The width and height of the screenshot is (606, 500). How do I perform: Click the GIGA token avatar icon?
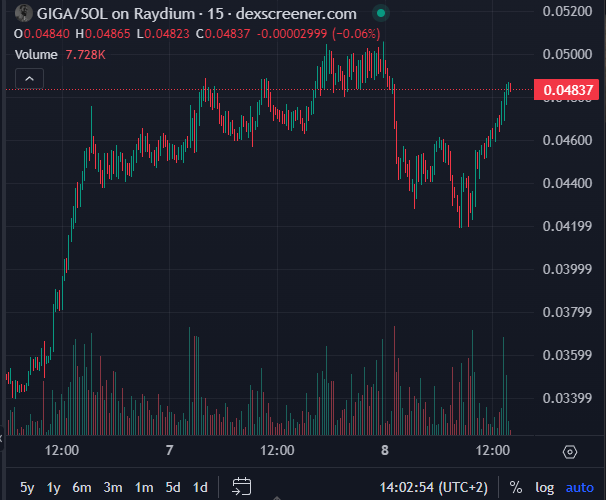click(x=24, y=13)
